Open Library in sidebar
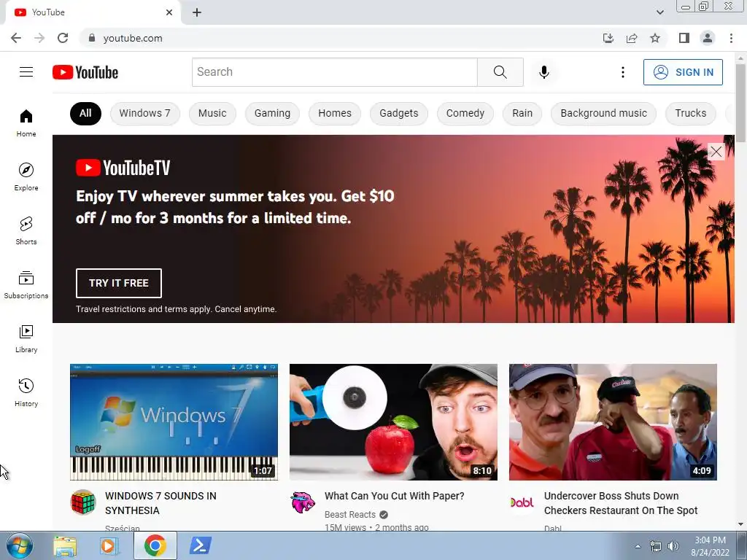This screenshot has height=560, width=747. [x=26, y=338]
